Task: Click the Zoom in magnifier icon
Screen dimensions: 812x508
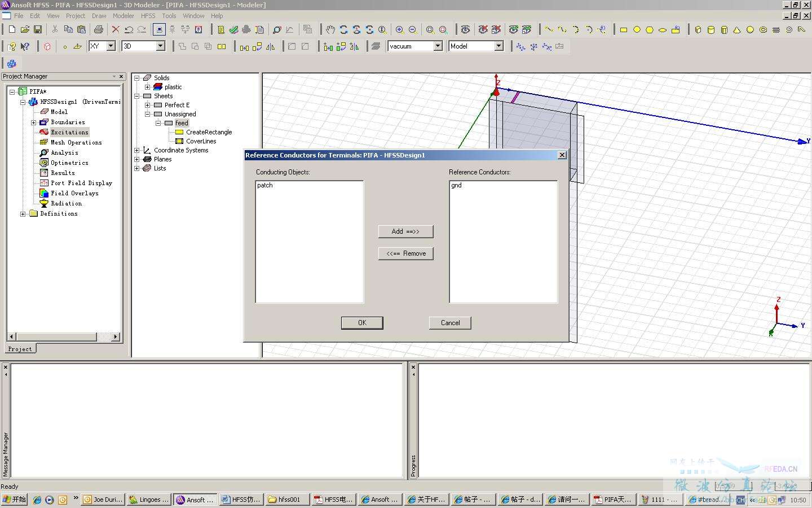Action: [399, 29]
